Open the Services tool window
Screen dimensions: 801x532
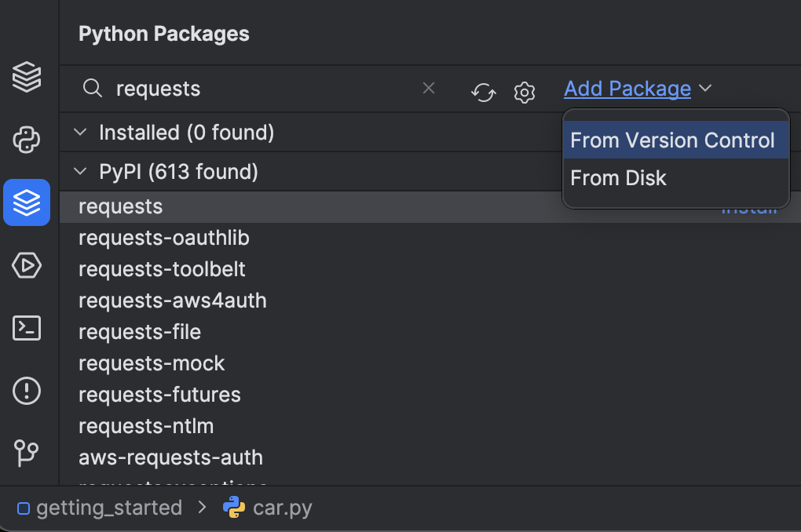[x=27, y=265]
